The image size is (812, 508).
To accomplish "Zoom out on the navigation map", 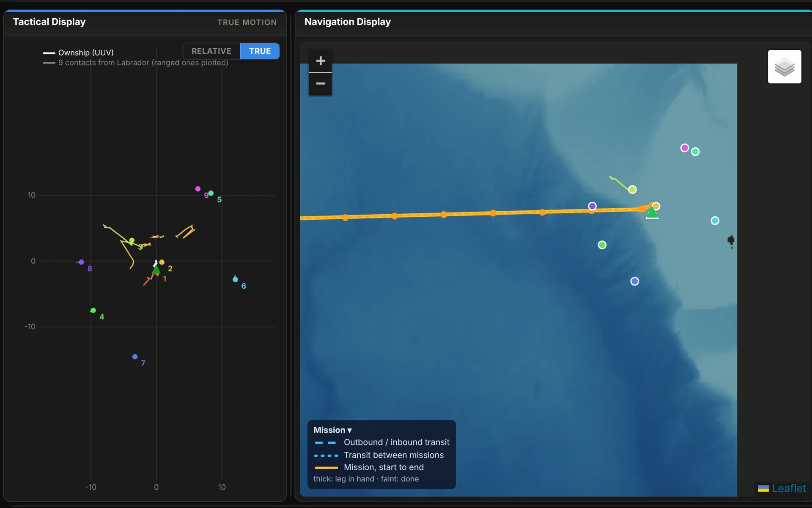I will point(321,84).
